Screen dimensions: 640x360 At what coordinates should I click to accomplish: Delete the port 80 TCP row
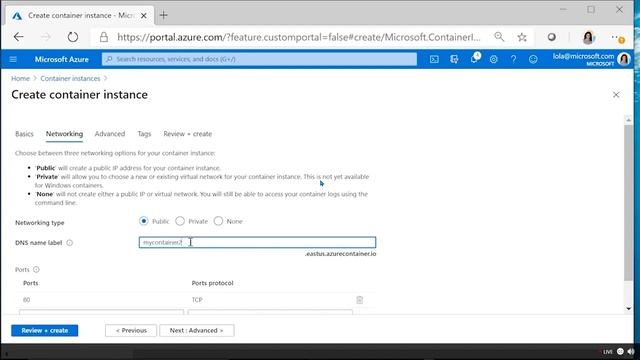[359, 300]
